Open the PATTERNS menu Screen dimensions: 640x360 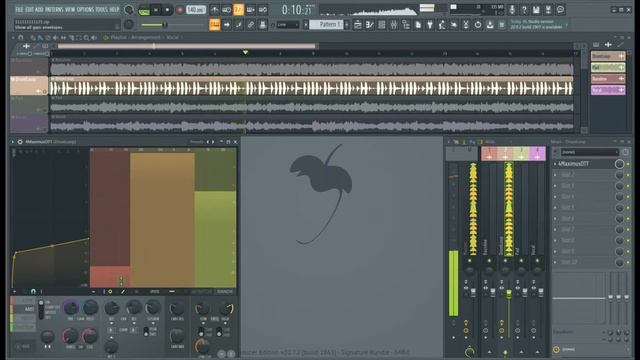click(x=54, y=9)
